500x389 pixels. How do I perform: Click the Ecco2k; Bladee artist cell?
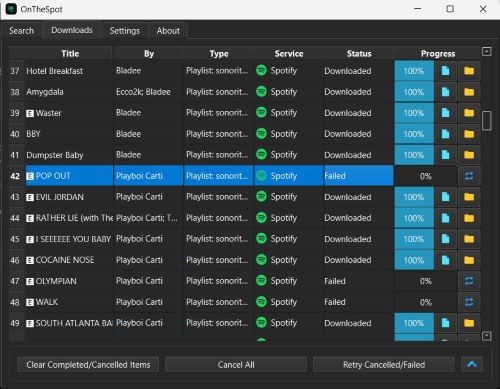pos(148,92)
